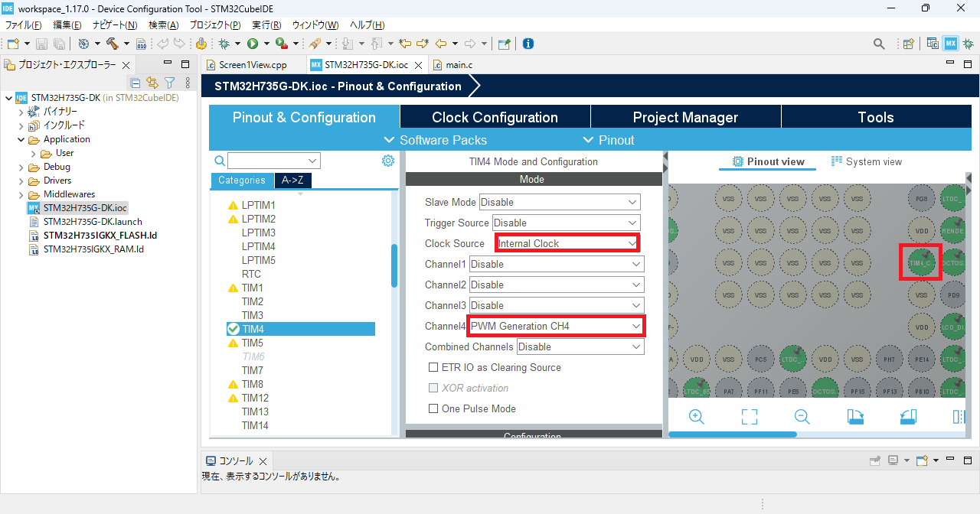
Task: Open the categories settings gear icon
Action: (388, 161)
